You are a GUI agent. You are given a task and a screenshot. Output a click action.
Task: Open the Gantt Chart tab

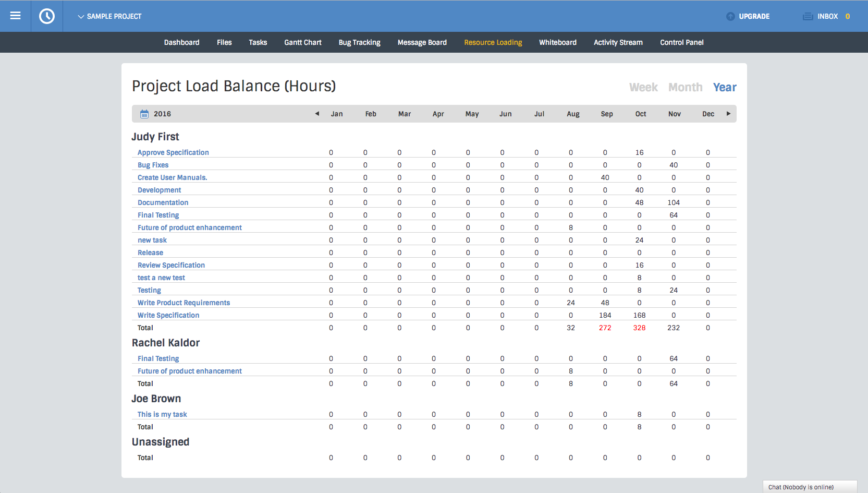[x=302, y=42]
